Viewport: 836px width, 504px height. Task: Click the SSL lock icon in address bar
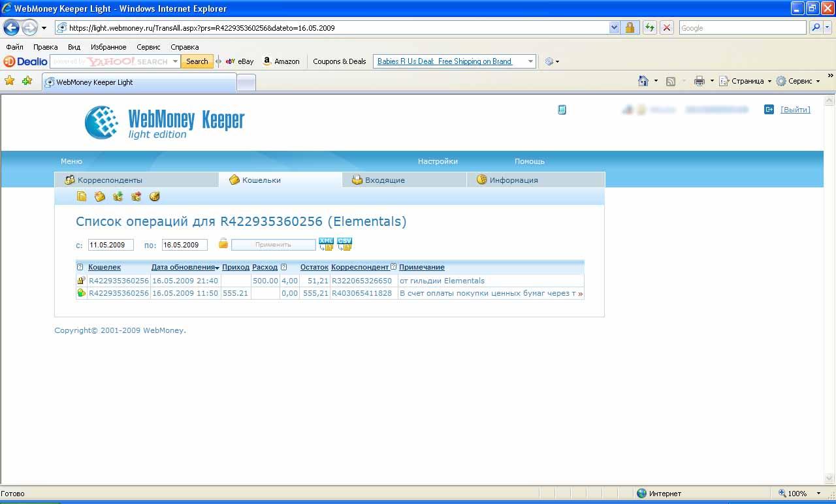[630, 27]
